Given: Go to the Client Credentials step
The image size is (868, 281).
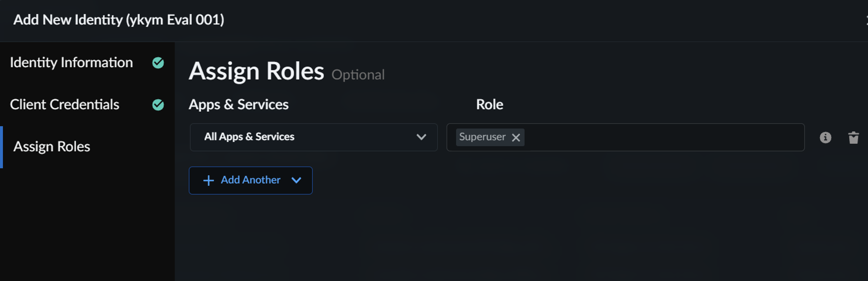Looking at the screenshot, I should (x=65, y=105).
